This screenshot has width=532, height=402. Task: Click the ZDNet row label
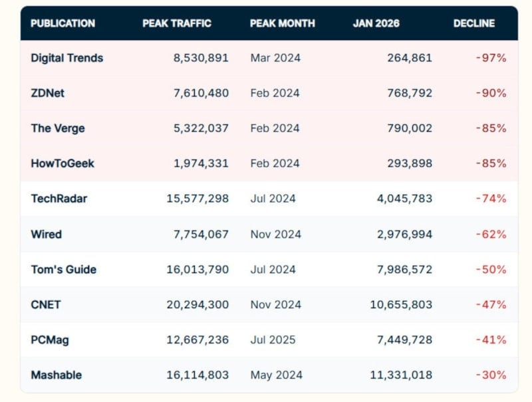pyautogui.click(x=48, y=93)
